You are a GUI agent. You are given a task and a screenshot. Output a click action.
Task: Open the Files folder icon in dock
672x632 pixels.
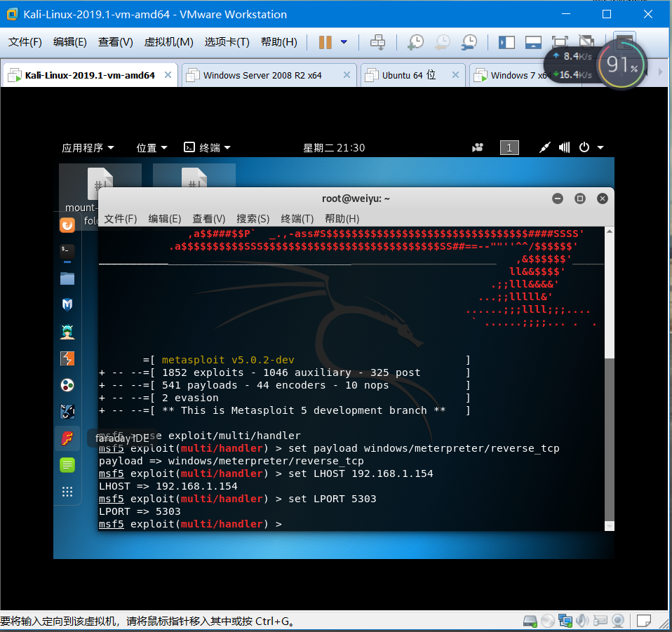(x=67, y=278)
